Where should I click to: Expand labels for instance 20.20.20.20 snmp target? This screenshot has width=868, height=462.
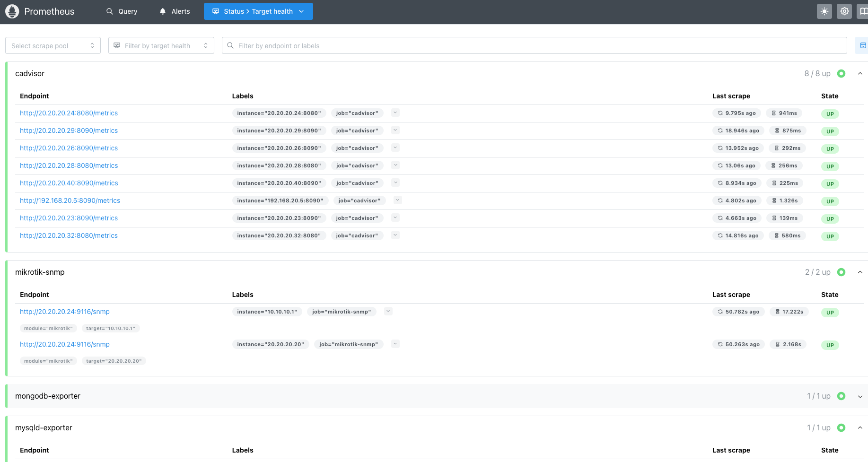395,344
